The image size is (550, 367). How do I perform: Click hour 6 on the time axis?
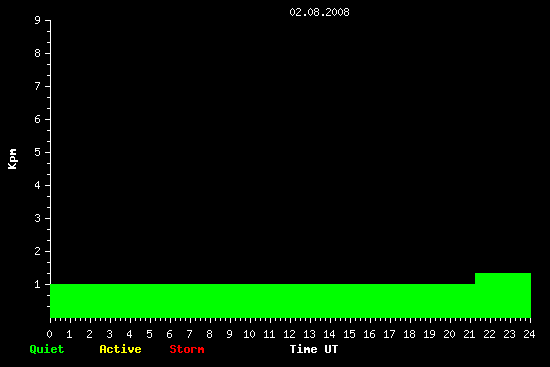[x=169, y=334]
